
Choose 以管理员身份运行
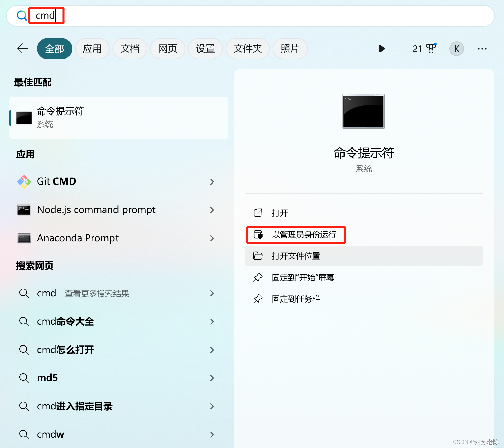[x=364, y=235]
